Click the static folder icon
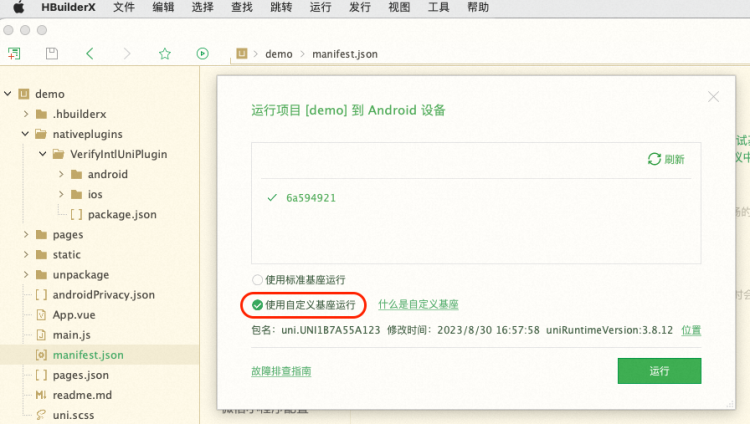Screen dimensions: 750x424 42,255
